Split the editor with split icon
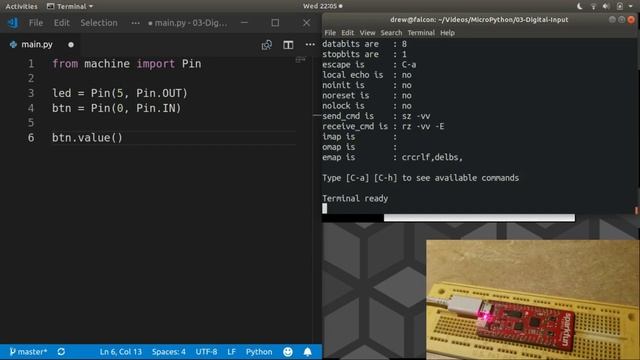This screenshot has width=640, height=360. coord(288,45)
